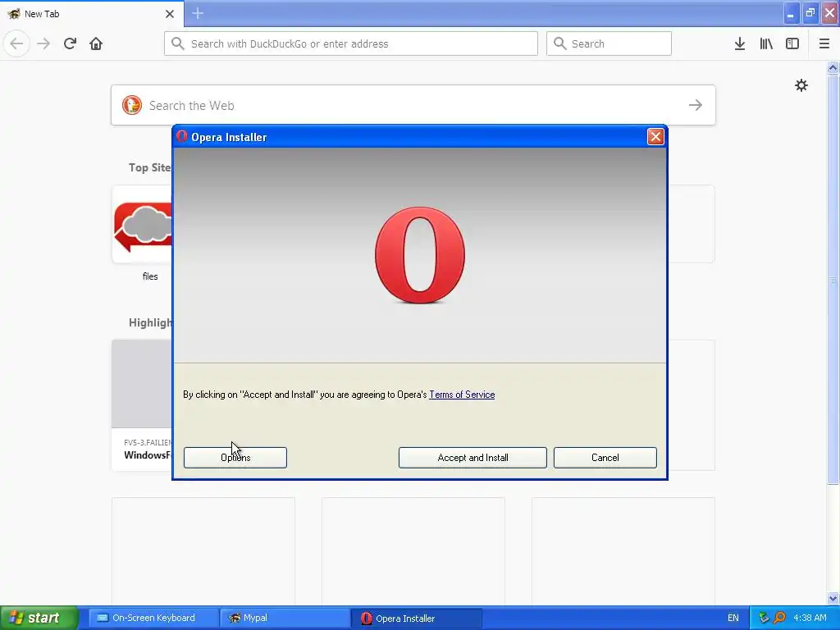Viewport: 840px width, 630px height.
Task: Go to the browser home page
Action: pos(96,43)
